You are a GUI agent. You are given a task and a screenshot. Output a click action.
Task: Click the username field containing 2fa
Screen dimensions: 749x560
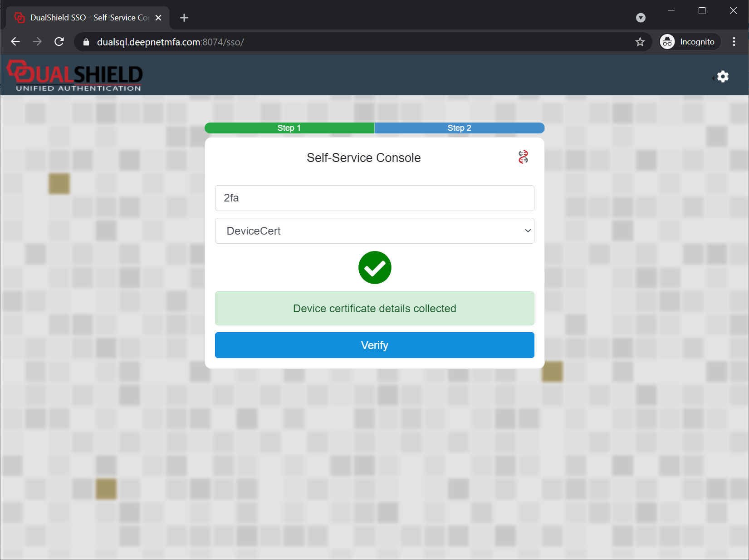[x=374, y=198]
